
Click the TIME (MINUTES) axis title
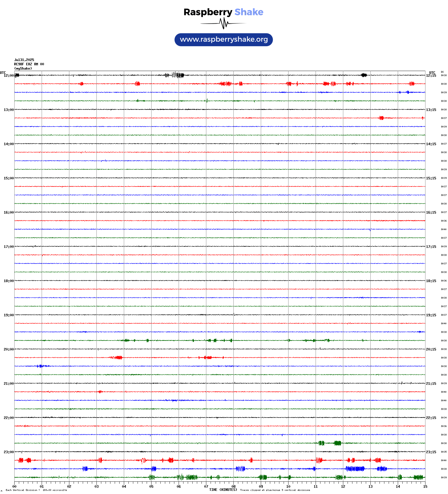(223, 490)
